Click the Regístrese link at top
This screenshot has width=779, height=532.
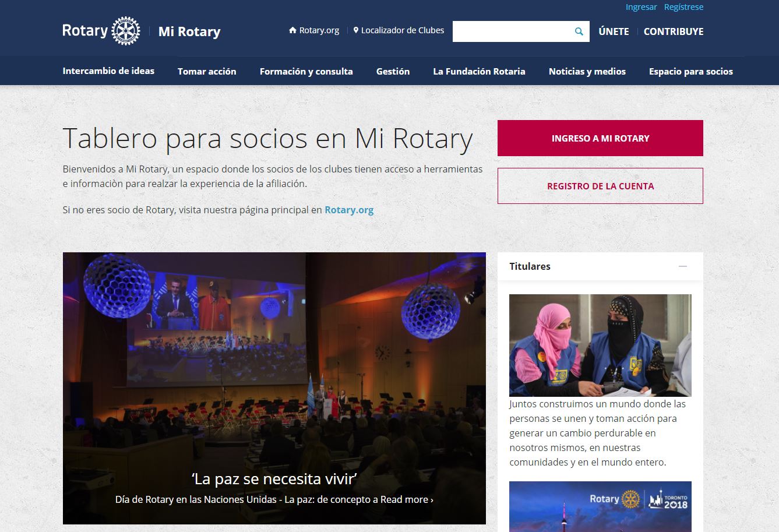pyautogui.click(x=683, y=7)
